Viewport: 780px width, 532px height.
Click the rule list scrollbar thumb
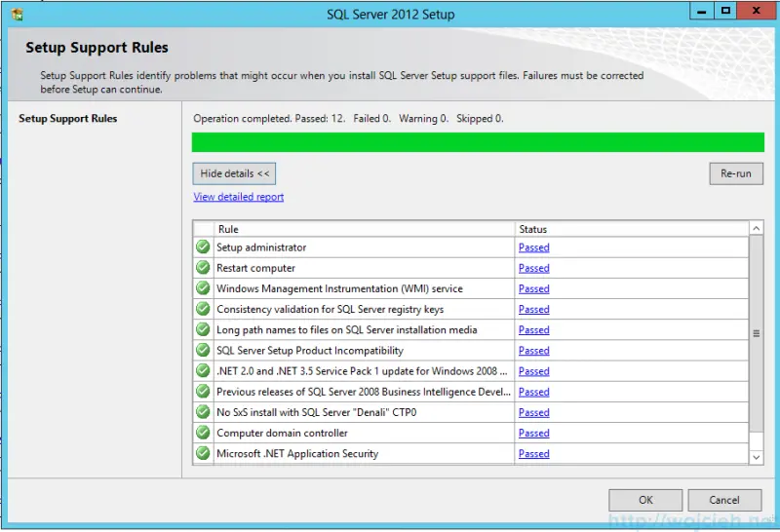757,333
